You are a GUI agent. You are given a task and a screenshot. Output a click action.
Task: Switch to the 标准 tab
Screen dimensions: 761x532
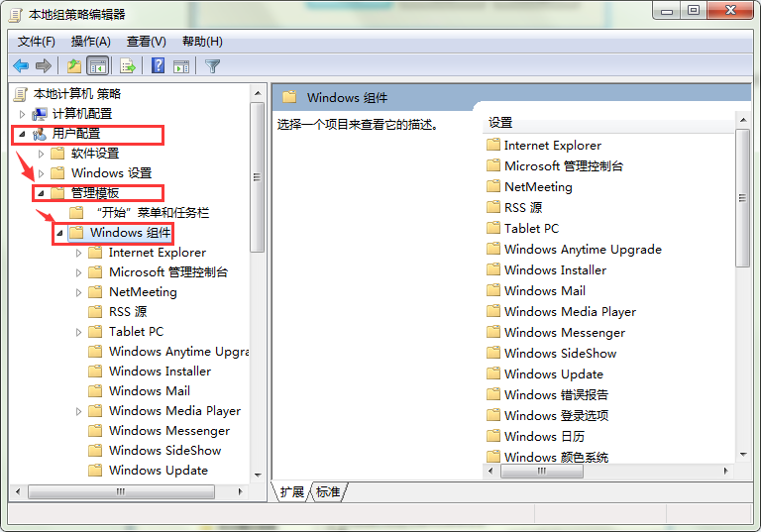coord(329,492)
